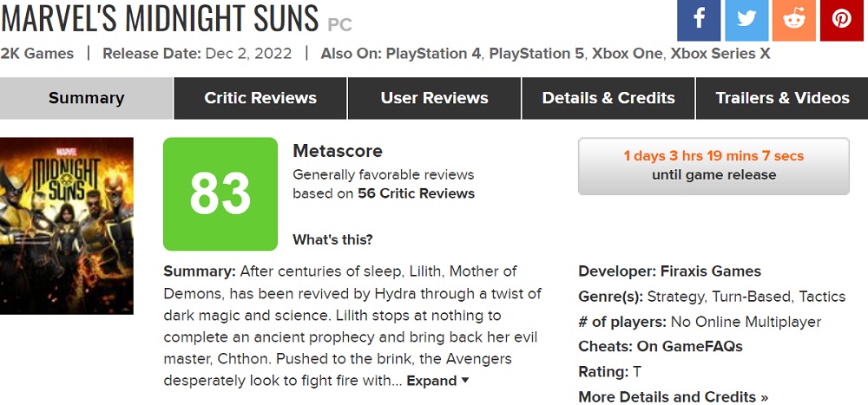Open the User Reviews tab

tap(434, 98)
